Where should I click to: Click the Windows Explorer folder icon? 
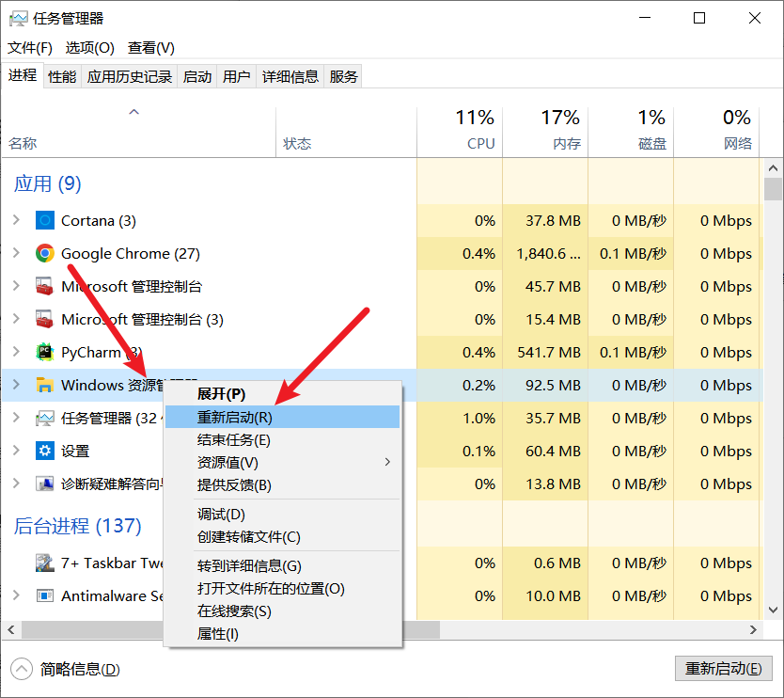pyautogui.click(x=44, y=386)
